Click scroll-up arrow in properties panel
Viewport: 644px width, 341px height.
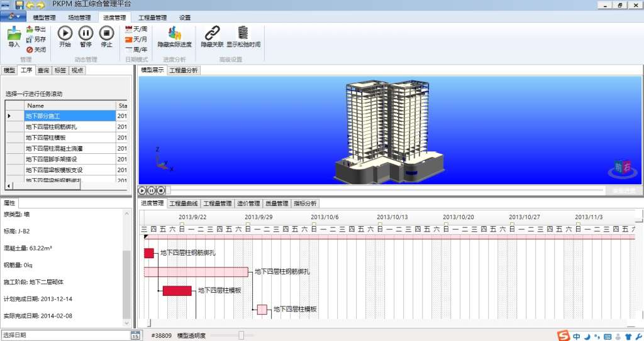coord(126,214)
